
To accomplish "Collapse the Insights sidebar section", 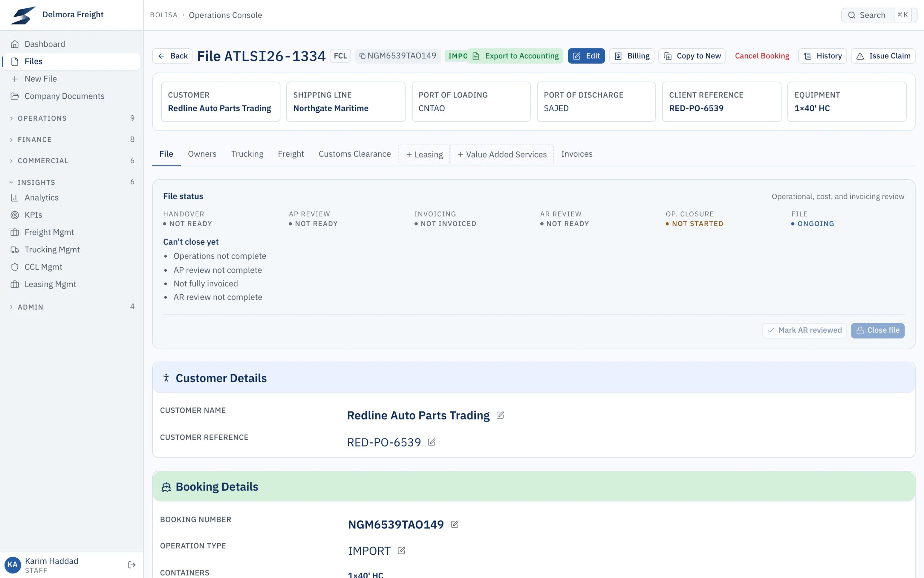I will (71, 182).
